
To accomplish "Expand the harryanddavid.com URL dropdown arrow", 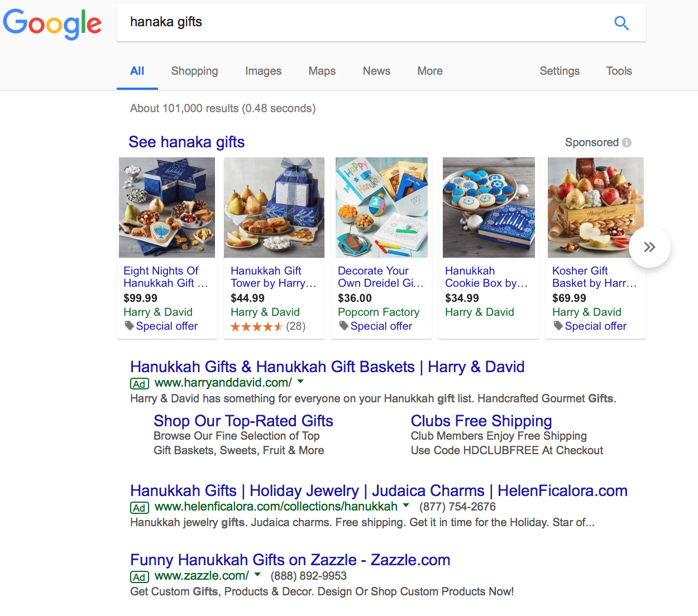I will (300, 382).
